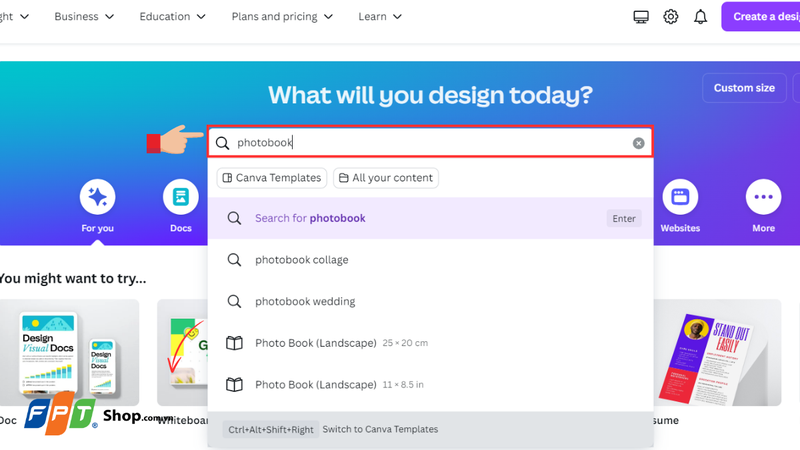Toggle the Canva Templates filter chip

coord(272,178)
